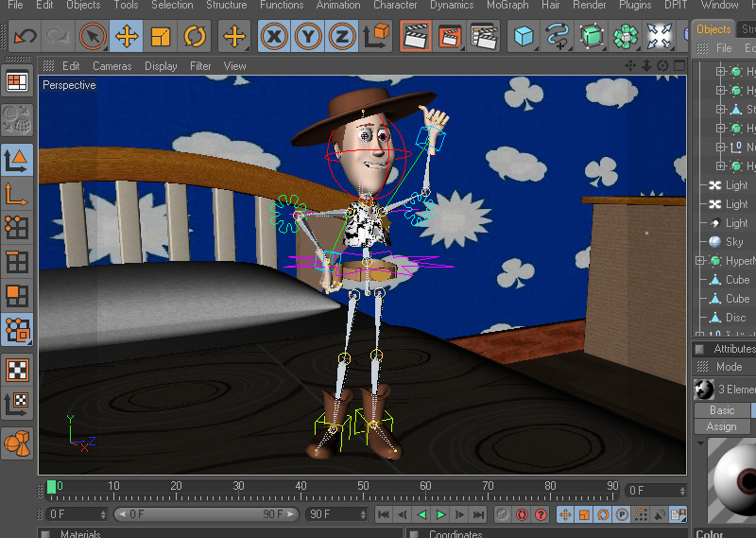Click the coordinate system cube icon
This screenshot has height=538, width=756.
(x=376, y=36)
